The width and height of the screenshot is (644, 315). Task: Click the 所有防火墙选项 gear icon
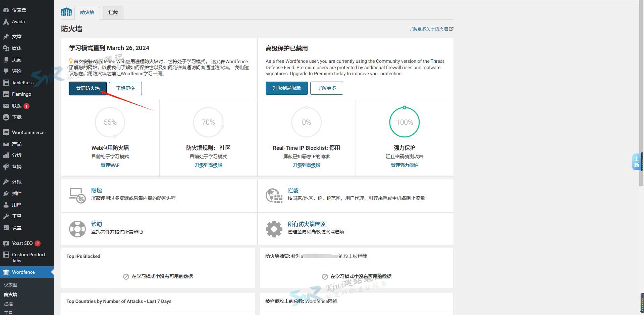point(274,229)
